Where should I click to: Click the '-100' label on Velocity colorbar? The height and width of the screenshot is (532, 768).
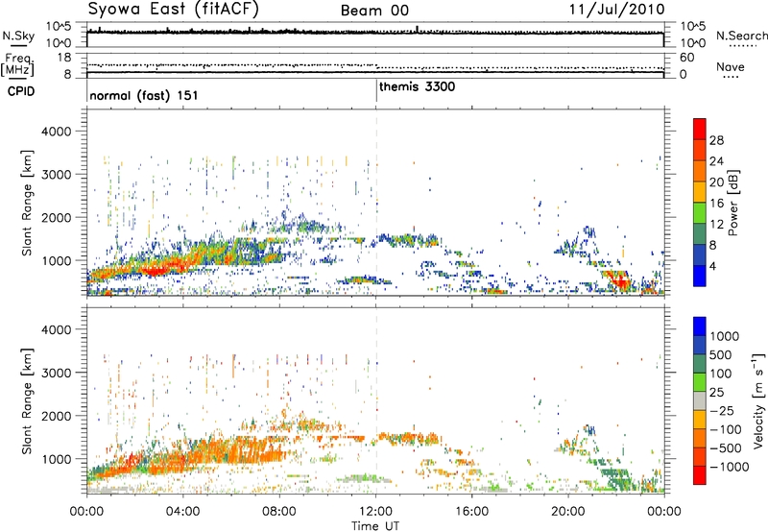pyautogui.click(x=725, y=429)
